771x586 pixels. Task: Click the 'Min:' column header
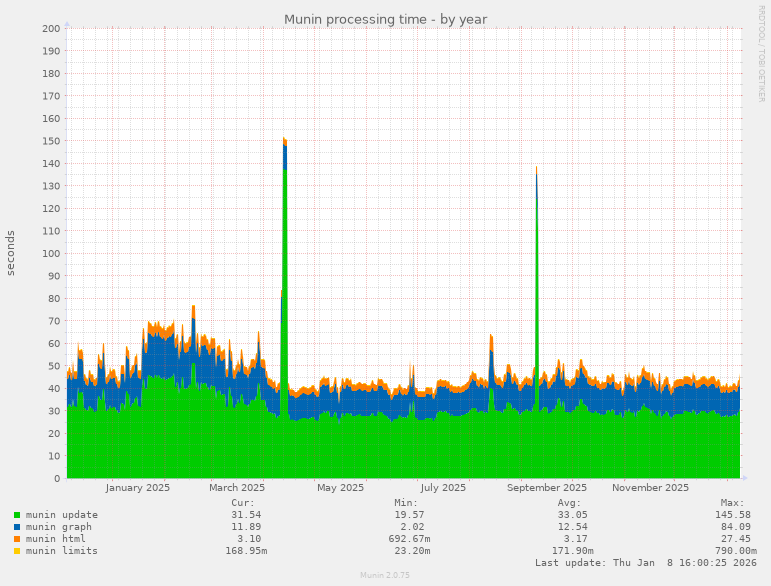pos(406,503)
